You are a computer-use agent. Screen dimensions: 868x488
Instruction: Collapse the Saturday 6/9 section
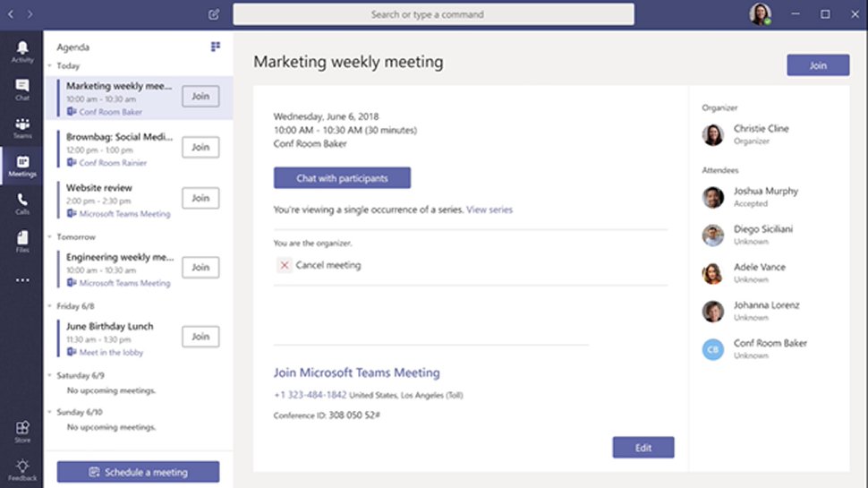tap(50, 375)
